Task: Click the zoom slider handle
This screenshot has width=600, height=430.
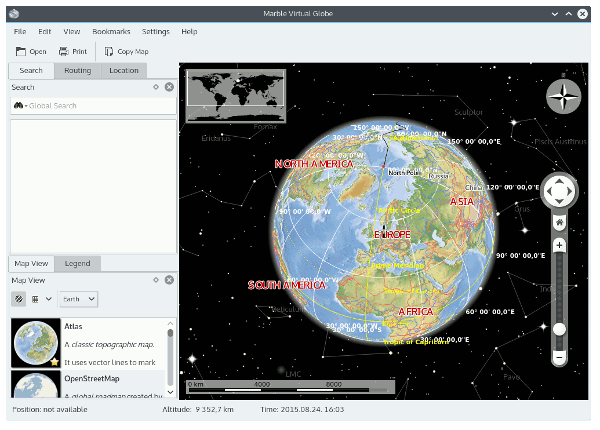Action: [x=559, y=328]
